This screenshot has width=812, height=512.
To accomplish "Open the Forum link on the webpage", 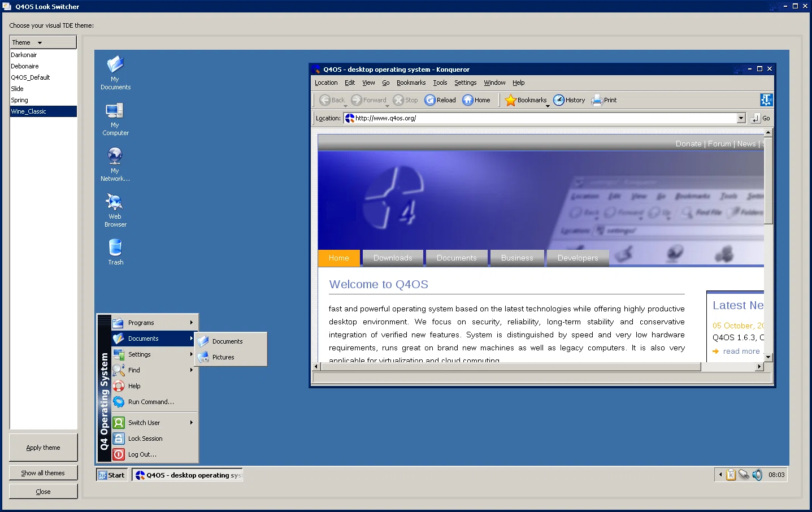I will point(719,144).
